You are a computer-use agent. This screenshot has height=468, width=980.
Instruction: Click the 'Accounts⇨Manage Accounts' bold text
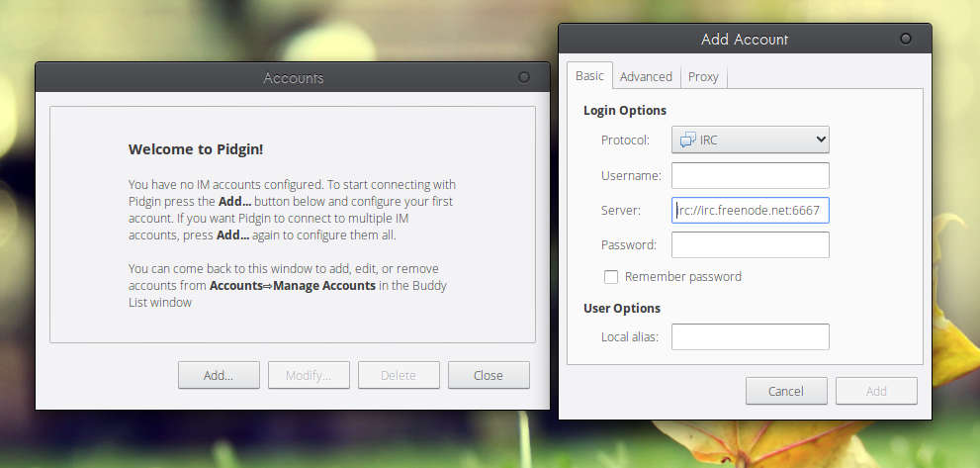tap(293, 285)
